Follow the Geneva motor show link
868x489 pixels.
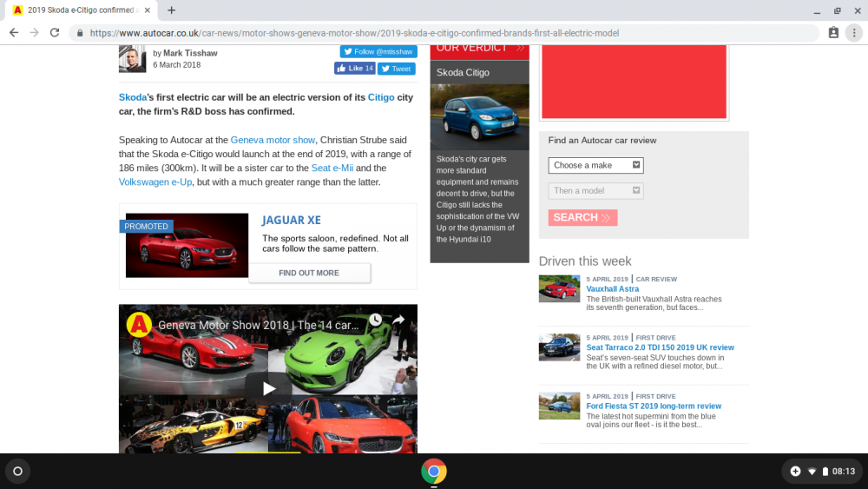point(273,140)
